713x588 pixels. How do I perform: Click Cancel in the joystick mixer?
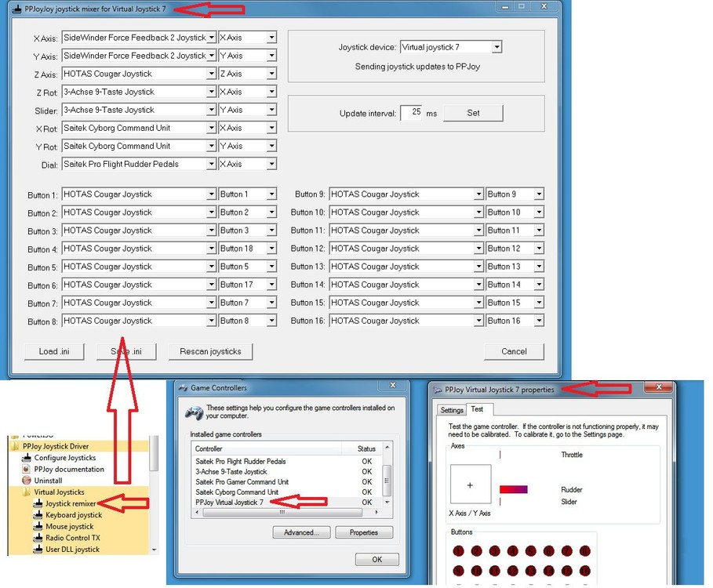[514, 351]
